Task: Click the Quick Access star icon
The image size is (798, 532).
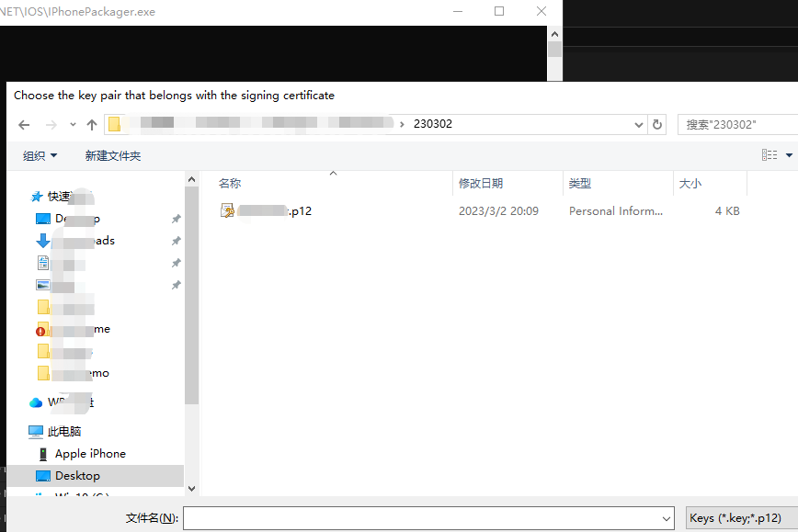Action: (x=37, y=197)
